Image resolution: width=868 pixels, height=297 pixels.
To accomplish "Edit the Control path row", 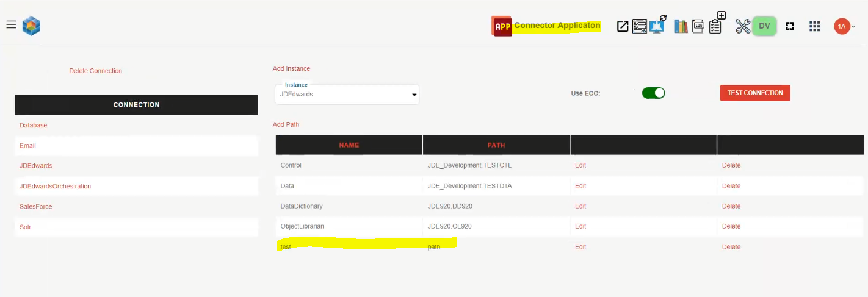I will (x=580, y=165).
